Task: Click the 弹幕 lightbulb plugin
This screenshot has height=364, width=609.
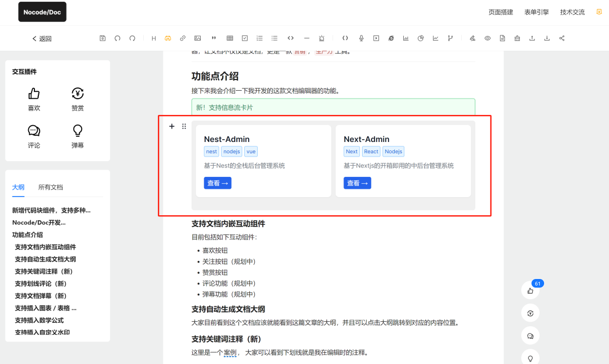Action: [x=78, y=136]
